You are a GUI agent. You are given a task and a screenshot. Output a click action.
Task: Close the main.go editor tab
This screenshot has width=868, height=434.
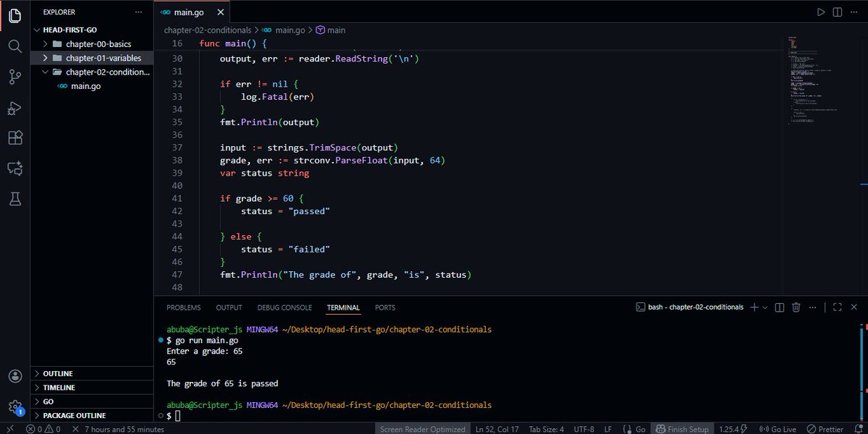(220, 12)
